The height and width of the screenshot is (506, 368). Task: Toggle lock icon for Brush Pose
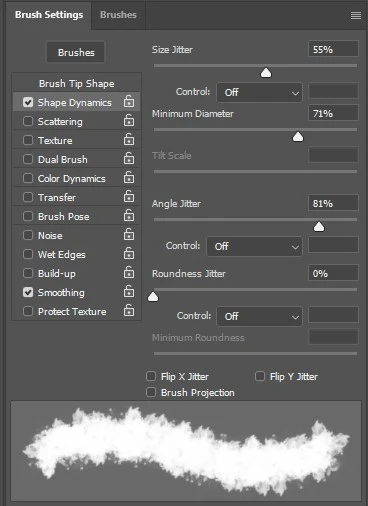[129, 215]
